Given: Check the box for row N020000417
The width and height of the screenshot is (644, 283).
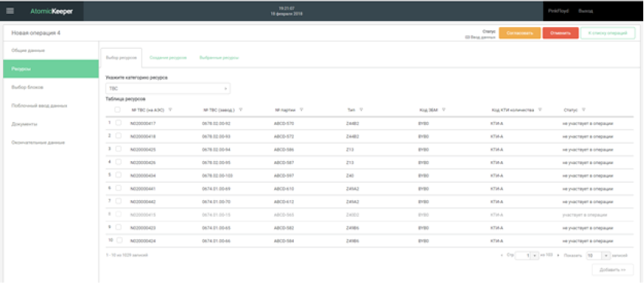Looking at the screenshot, I should 118,123.
